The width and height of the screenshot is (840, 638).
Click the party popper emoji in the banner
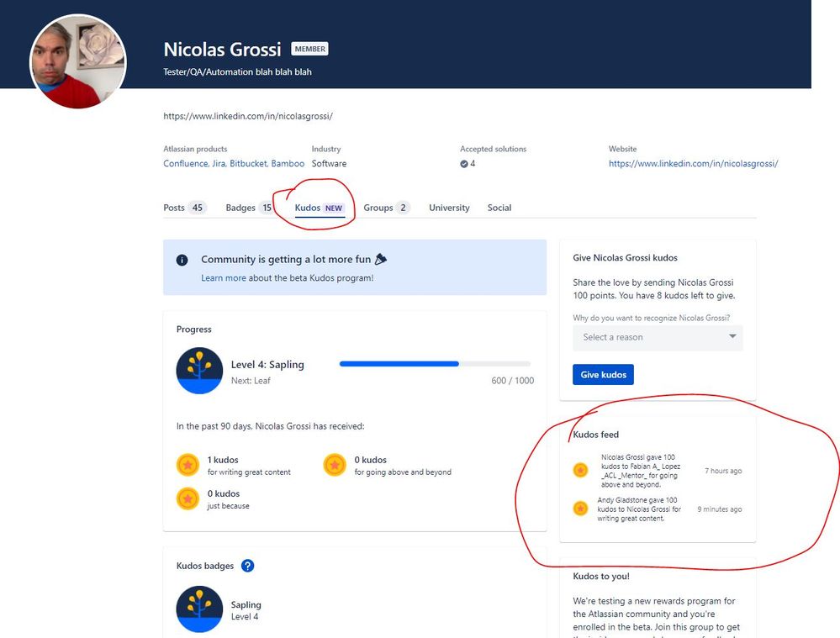click(x=380, y=259)
